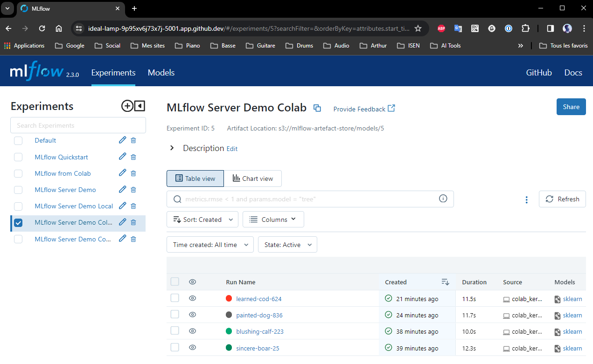Open the Columns dropdown
This screenshot has height=364, width=593.
point(273,220)
